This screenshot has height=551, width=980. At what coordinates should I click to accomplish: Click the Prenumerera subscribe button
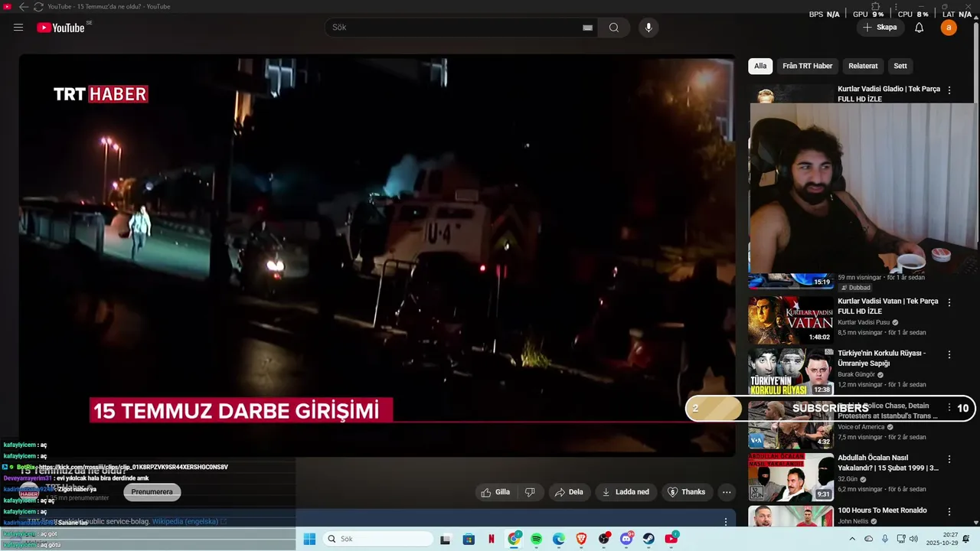152,492
